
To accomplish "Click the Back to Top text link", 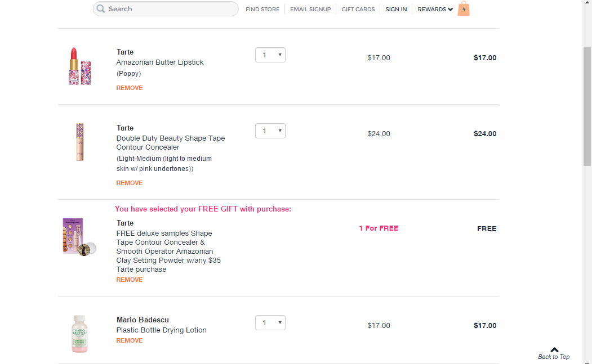I will coord(554,357).
